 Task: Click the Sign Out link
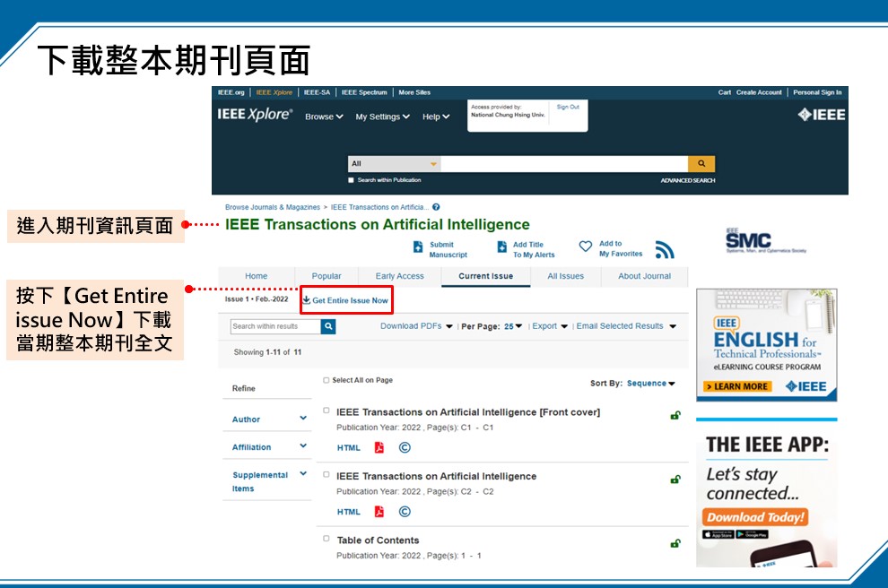568,107
